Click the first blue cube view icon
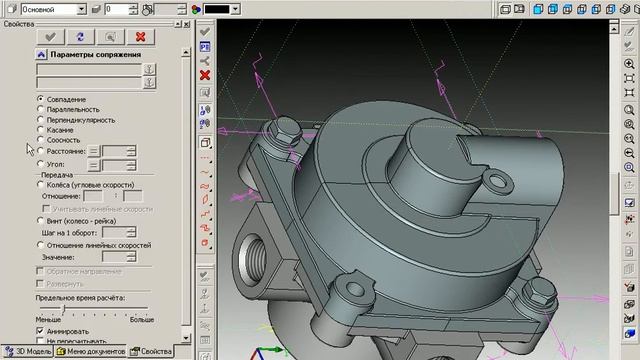Viewport: 640px width, 360px height. pos(538,9)
